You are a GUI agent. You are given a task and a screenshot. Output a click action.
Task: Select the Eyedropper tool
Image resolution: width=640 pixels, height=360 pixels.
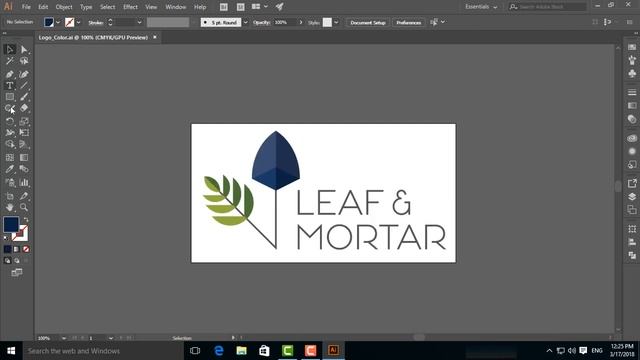(x=10, y=169)
